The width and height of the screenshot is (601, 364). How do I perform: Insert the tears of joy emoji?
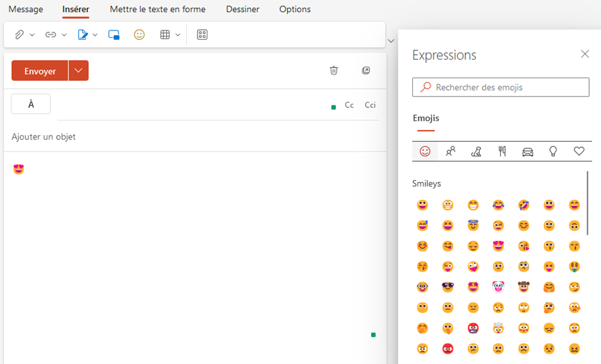point(498,205)
